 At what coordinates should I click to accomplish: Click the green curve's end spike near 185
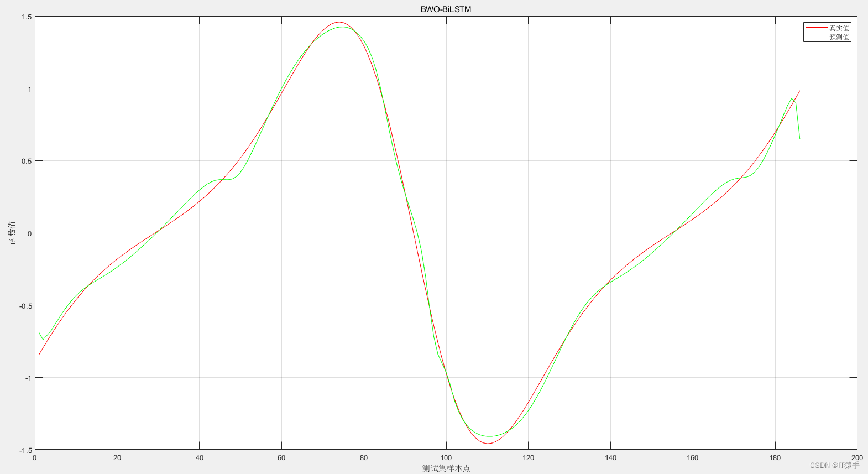point(793,100)
